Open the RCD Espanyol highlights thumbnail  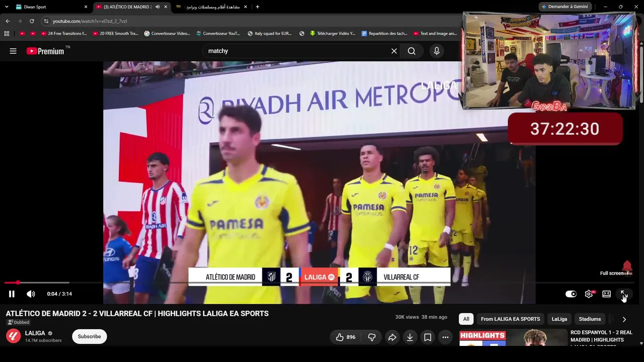pyautogui.click(x=513, y=338)
